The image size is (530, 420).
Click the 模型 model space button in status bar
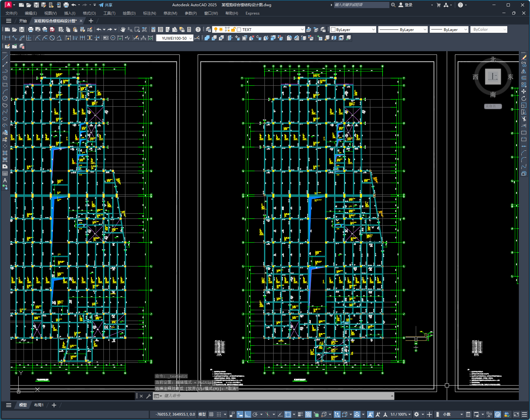[202, 414]
